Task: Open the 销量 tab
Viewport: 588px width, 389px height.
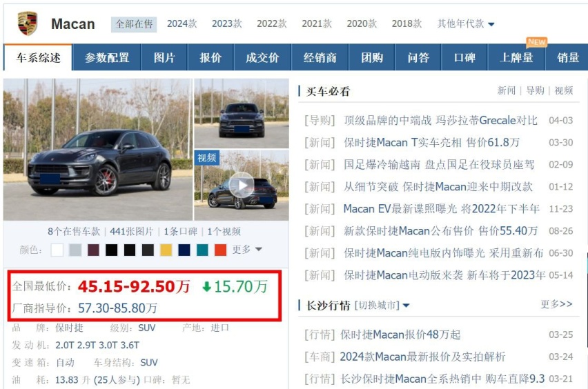Action: point(567,57)
